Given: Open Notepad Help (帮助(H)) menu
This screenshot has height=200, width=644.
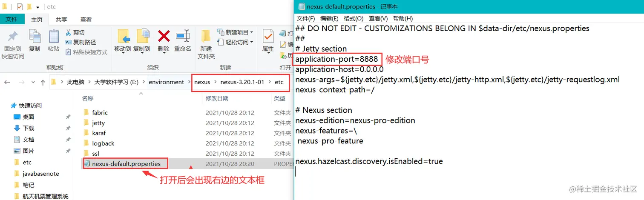Looking at the screenshot, I should [403, 19].
